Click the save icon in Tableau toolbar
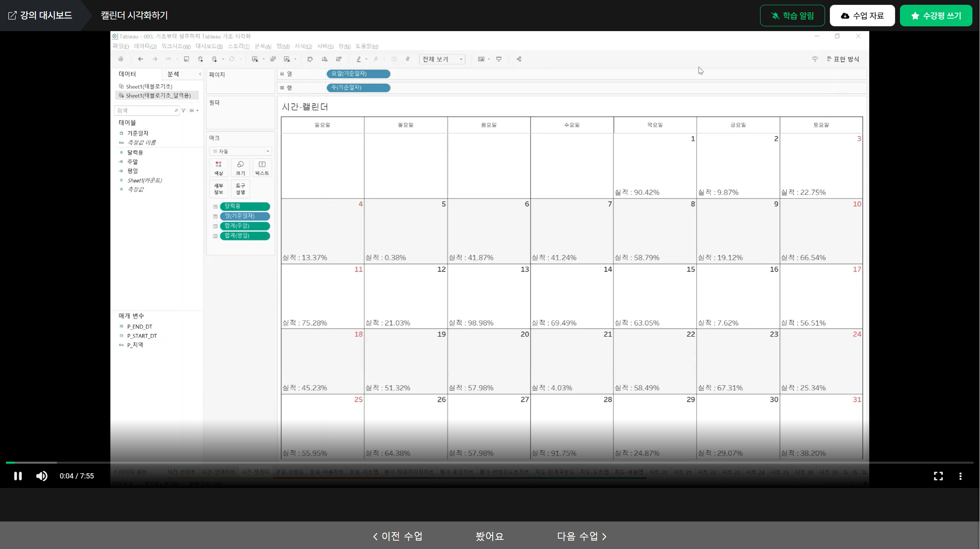Screen dimensions: 980x549 pos(186,59)
